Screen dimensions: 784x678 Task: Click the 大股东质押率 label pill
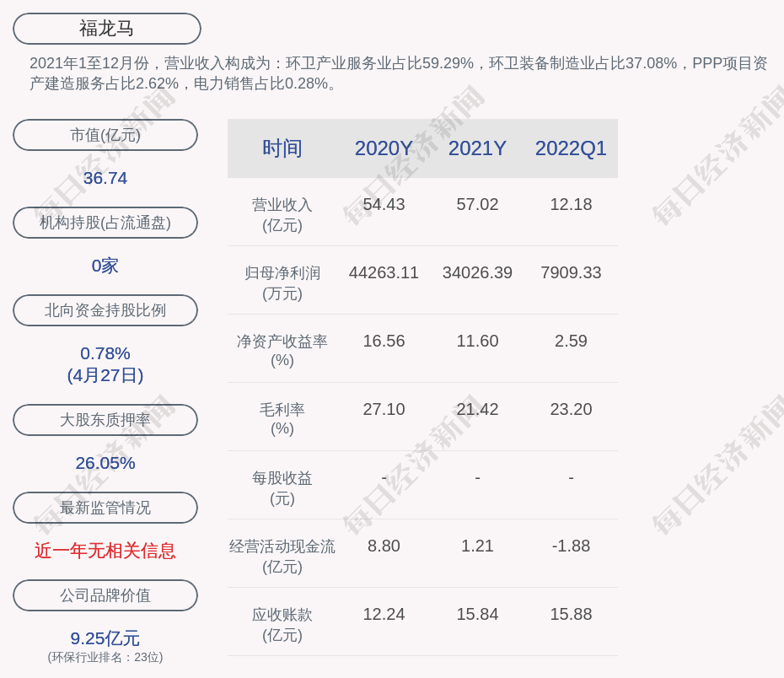tap(105, 420)
